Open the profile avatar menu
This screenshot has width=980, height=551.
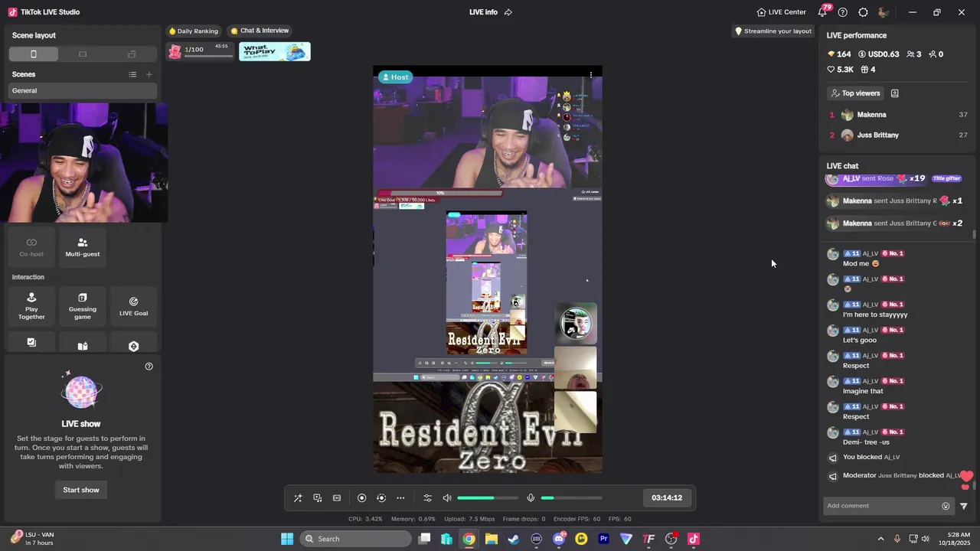884,12
